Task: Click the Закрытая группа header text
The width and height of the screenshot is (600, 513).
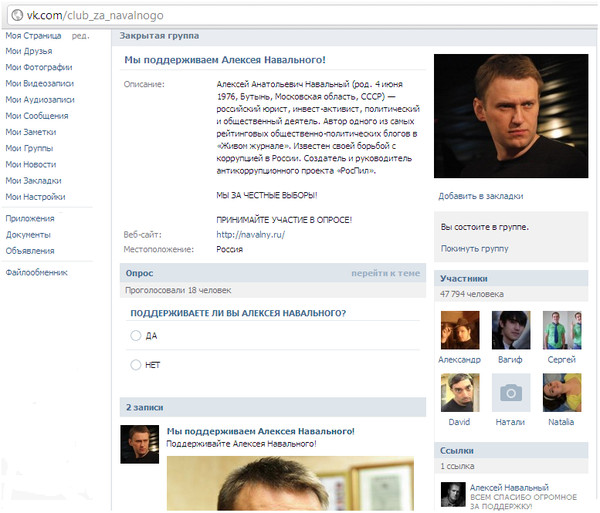Action: [159, 36]
